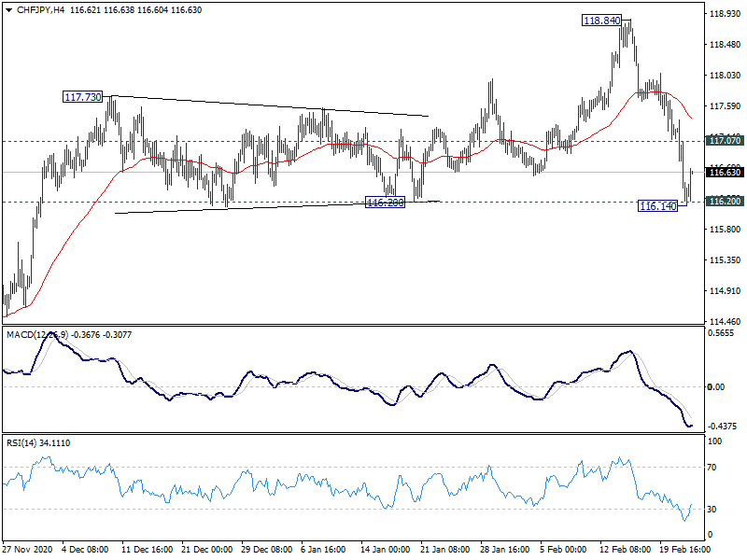The height and width of the screenshot is (560, 747).
Task: Click the MACD scale value -0.4375
Action: [x=722, y=427]
